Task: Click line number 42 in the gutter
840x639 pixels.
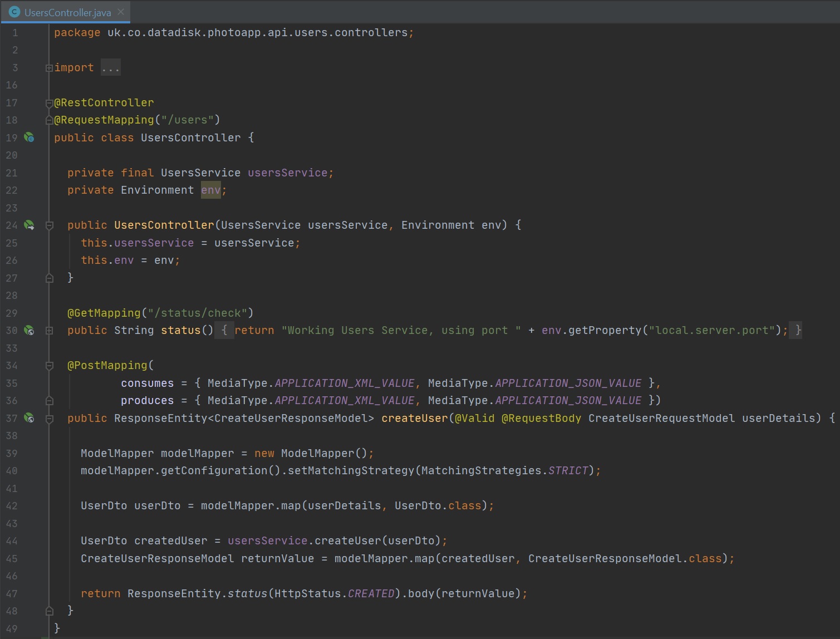Action: 12,506
